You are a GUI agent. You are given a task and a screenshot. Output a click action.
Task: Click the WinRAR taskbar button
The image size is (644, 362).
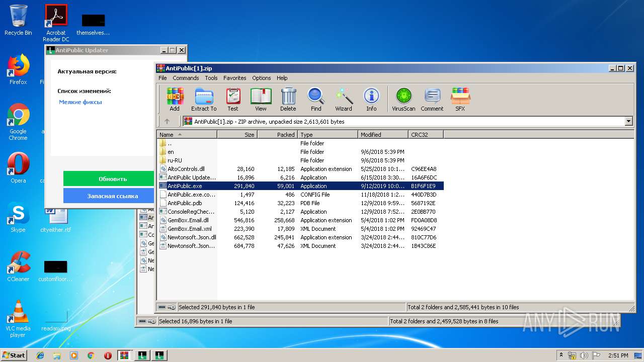124,355
